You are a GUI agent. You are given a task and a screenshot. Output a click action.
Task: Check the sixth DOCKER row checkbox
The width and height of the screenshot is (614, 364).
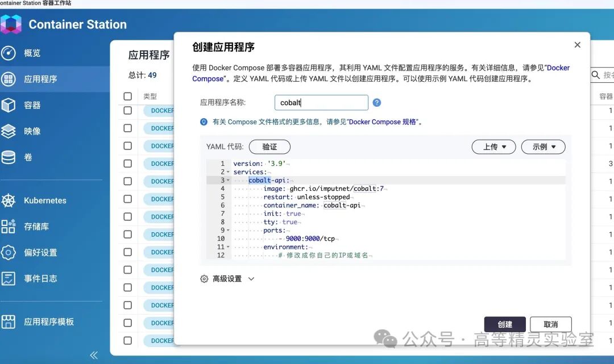pos(128,199)
